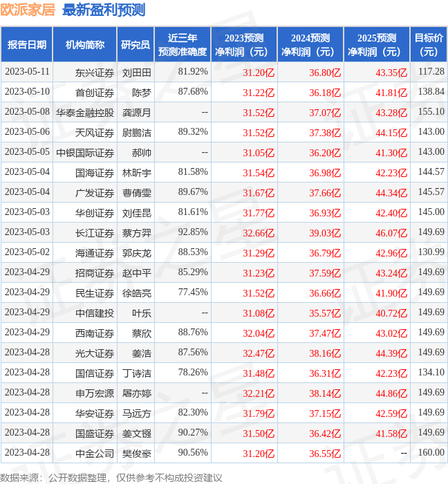This screenshot has height=484, width=448.
Task: Click researcher name 郝帅
Action: (x=142, y=153)
